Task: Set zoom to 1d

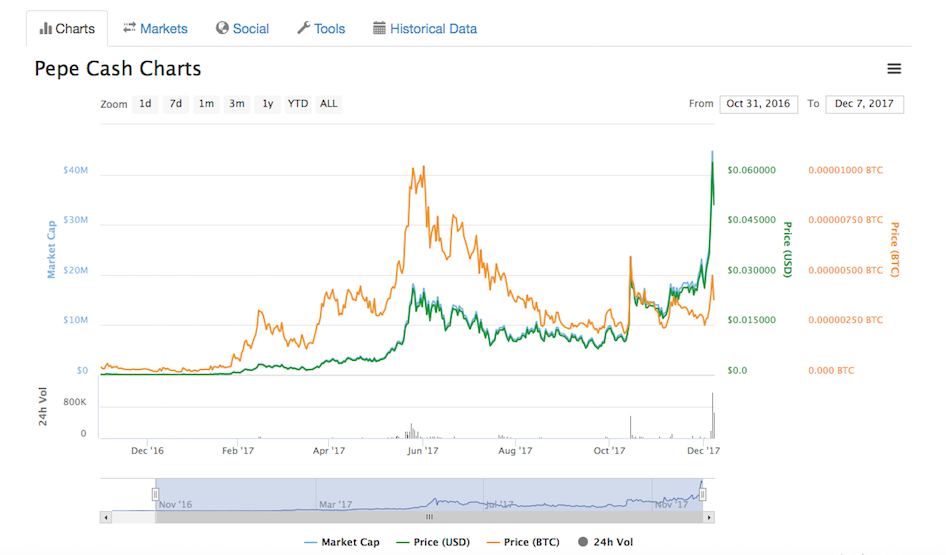Action: click(x=145, y=104)
